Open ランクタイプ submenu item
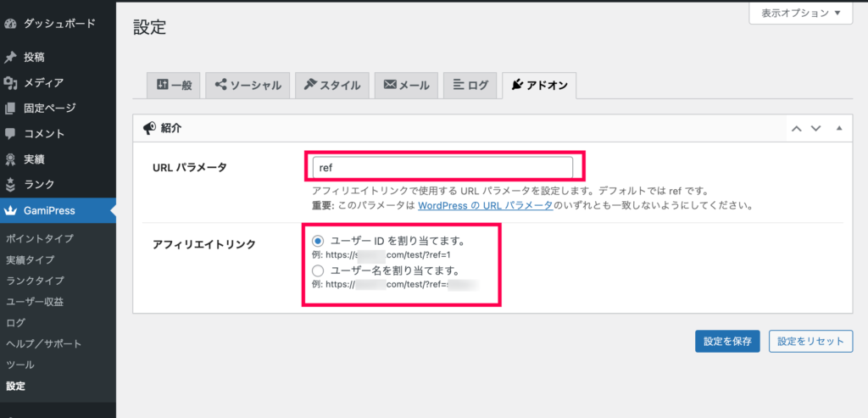 click(35, 281)
